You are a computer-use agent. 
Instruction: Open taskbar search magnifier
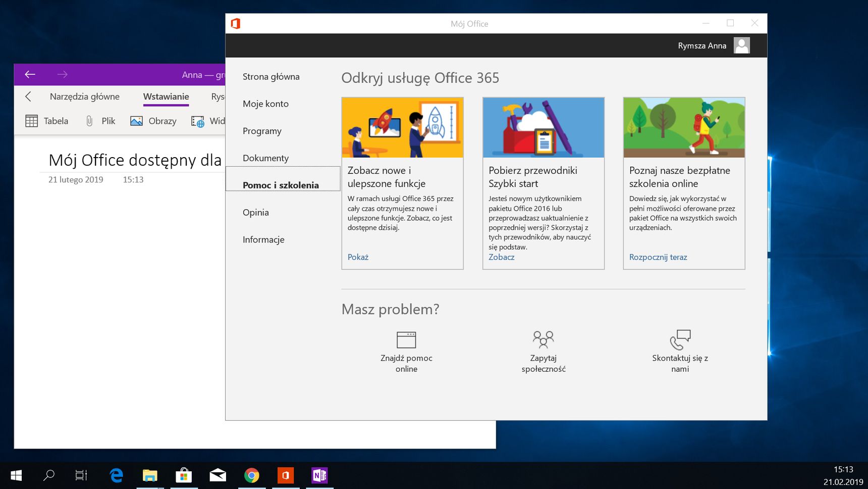coord(49,475)
